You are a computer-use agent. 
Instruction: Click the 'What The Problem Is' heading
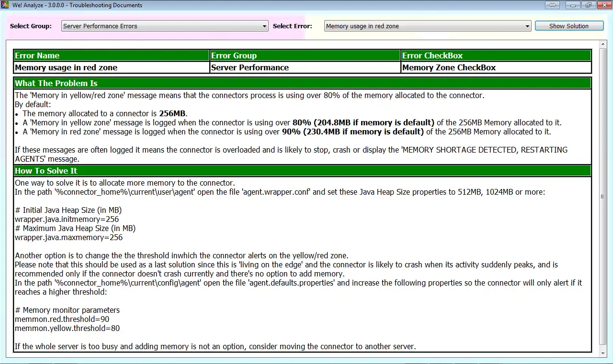[x=302, y=83]
